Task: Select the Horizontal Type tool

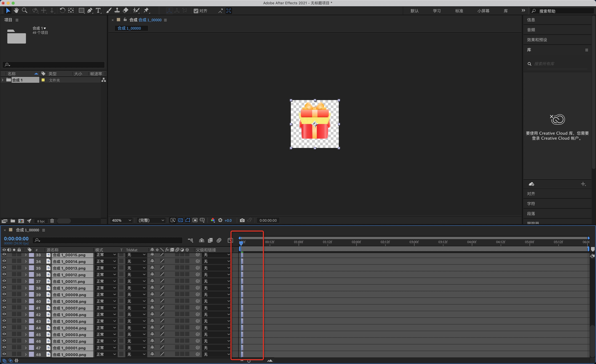Action: tap(98, 10)
